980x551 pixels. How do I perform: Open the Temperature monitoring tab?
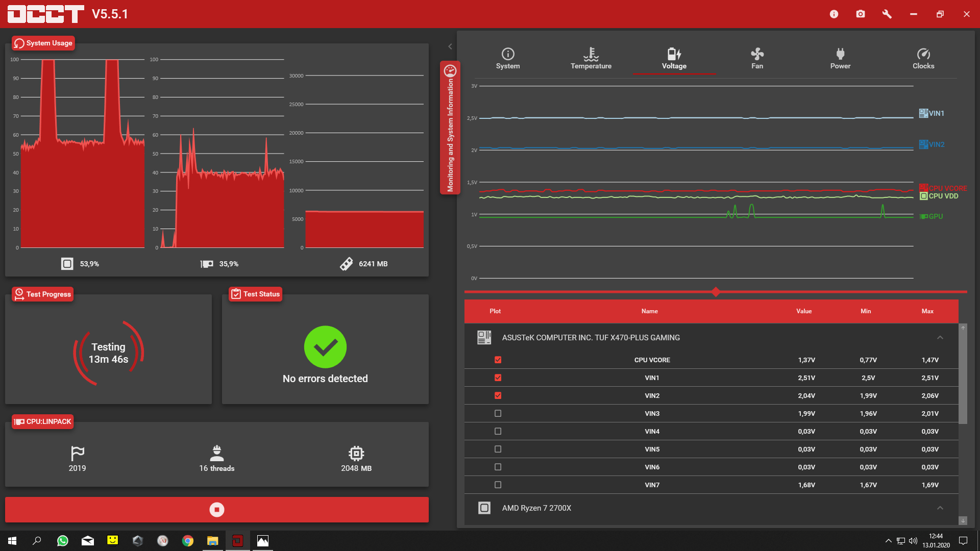pyautogui.click(x=591, y=59)
